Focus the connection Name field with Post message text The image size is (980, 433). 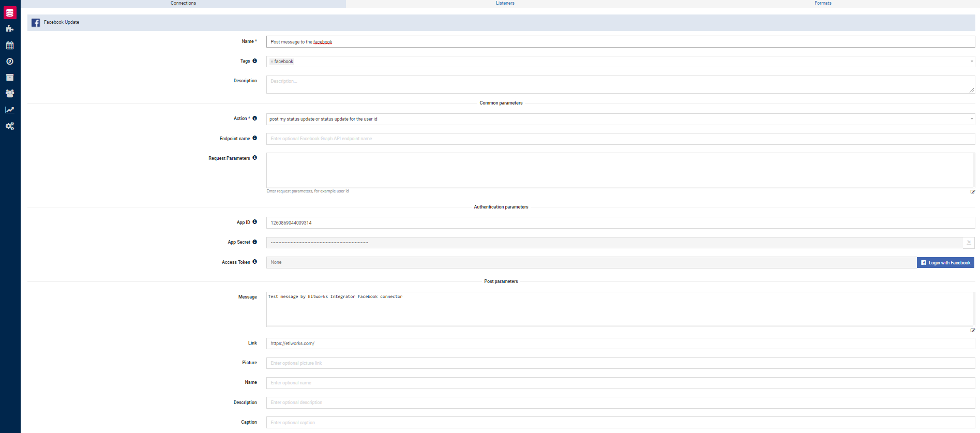[x=621, y=42]
